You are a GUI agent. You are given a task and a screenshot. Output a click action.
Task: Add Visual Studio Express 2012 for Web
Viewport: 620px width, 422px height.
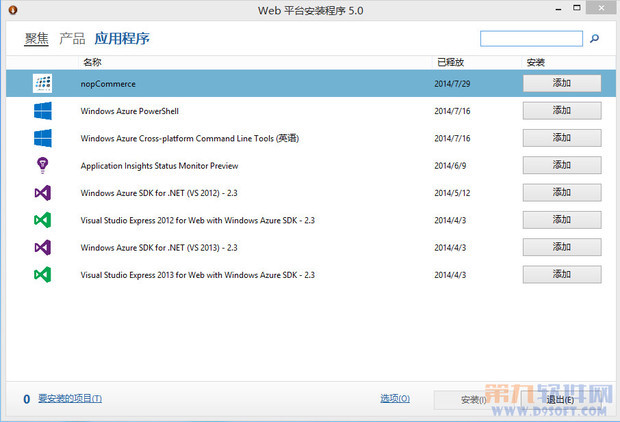[x=562, y=220]
